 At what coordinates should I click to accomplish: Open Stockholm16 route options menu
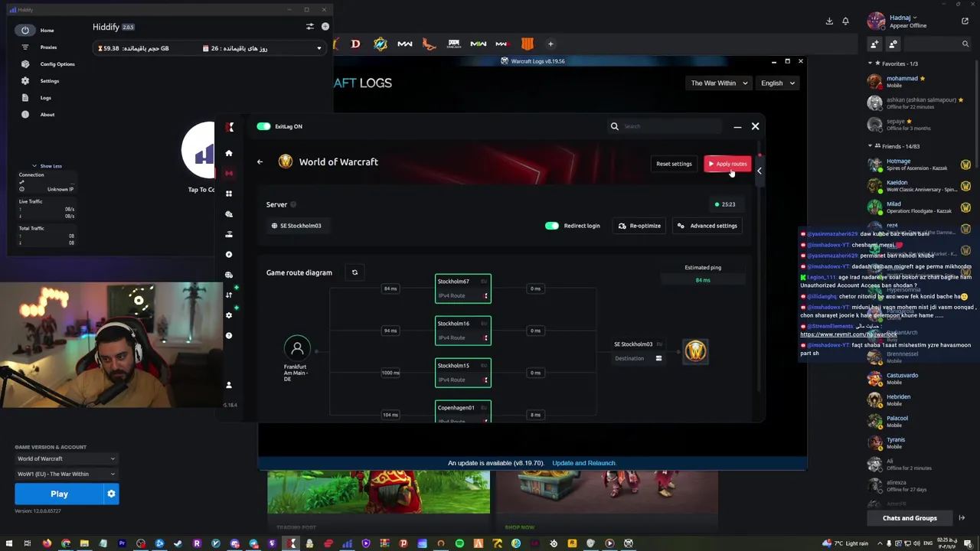tap(485, 337)
